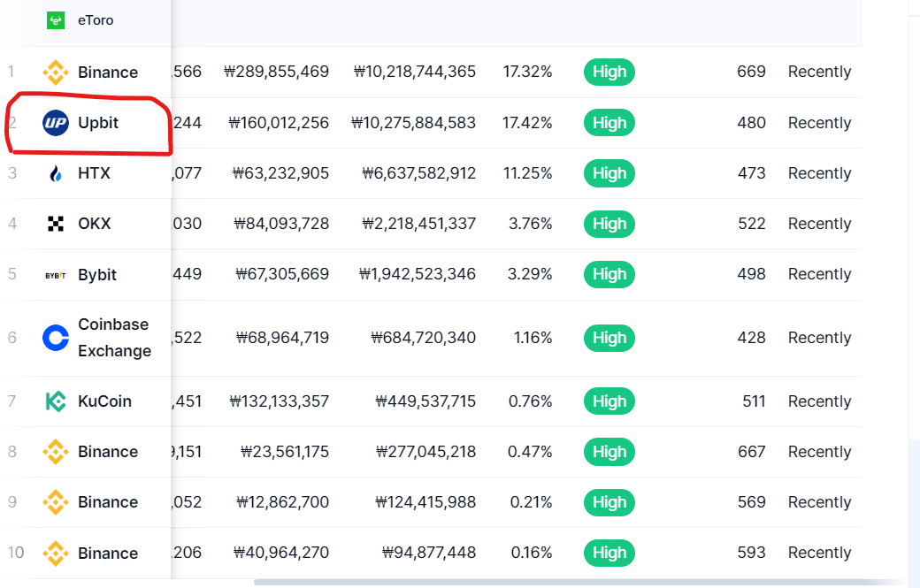This screenshot has width=920, height=588.
Task: Click the Binance logo in row 9
Action: tap(56, 502)
